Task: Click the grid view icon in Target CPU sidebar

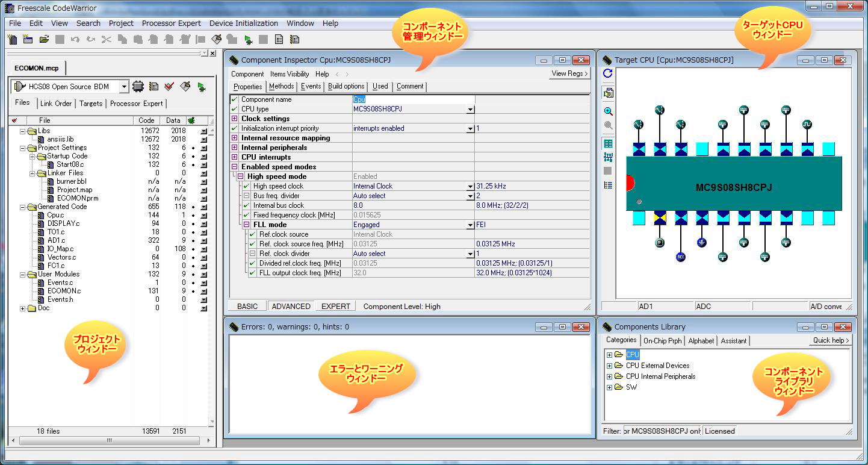Action: coord(608,144)
